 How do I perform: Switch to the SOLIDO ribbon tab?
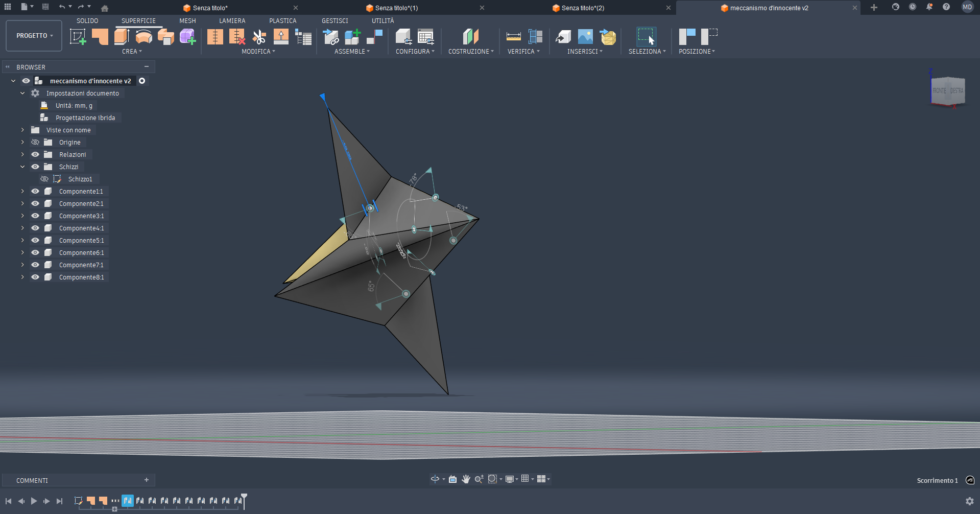tap(87, 20)
